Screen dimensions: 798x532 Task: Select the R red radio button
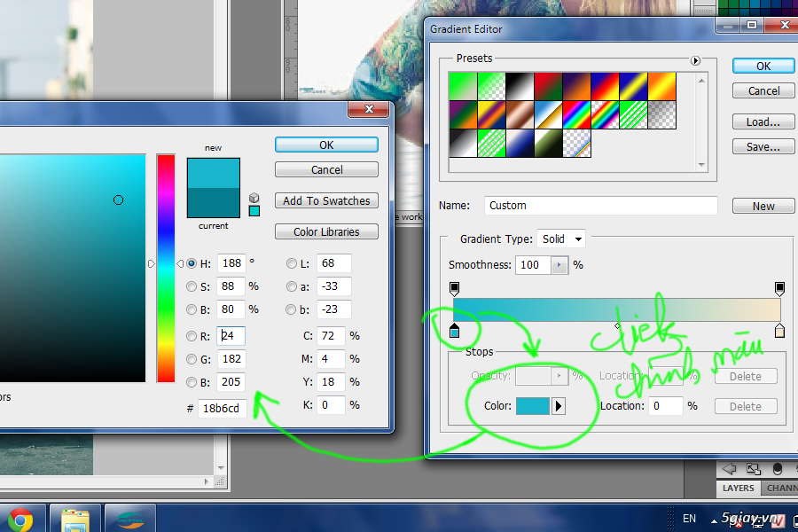[x=192, y=336]
